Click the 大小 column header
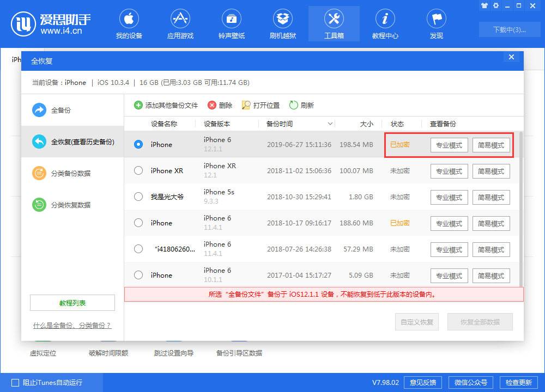The width and height of the screenshot is (545, 392). 366,124
